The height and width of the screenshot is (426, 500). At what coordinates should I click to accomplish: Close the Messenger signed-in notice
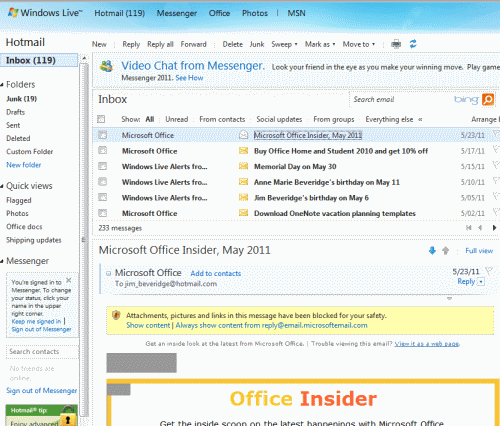69,280
